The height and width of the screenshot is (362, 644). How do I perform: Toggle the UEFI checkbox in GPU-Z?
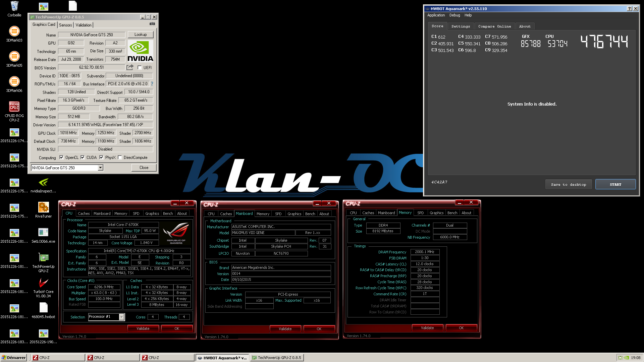[140, 68]
